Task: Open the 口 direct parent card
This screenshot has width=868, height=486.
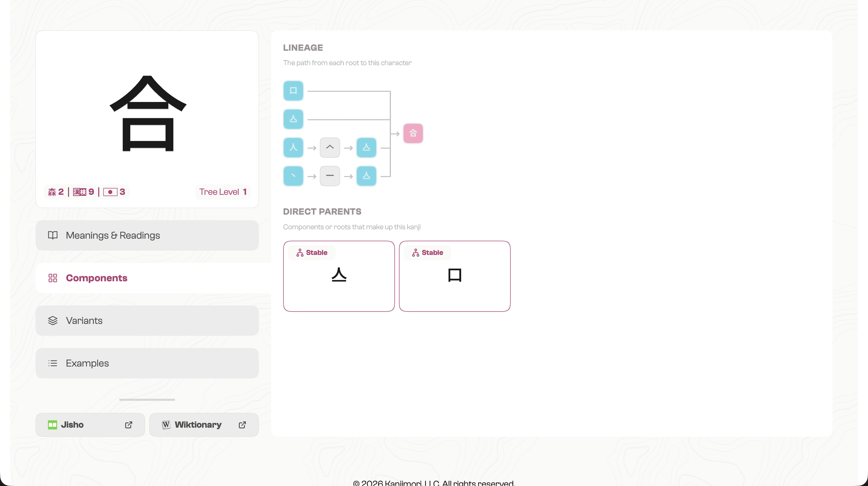Action: point(454,276)
